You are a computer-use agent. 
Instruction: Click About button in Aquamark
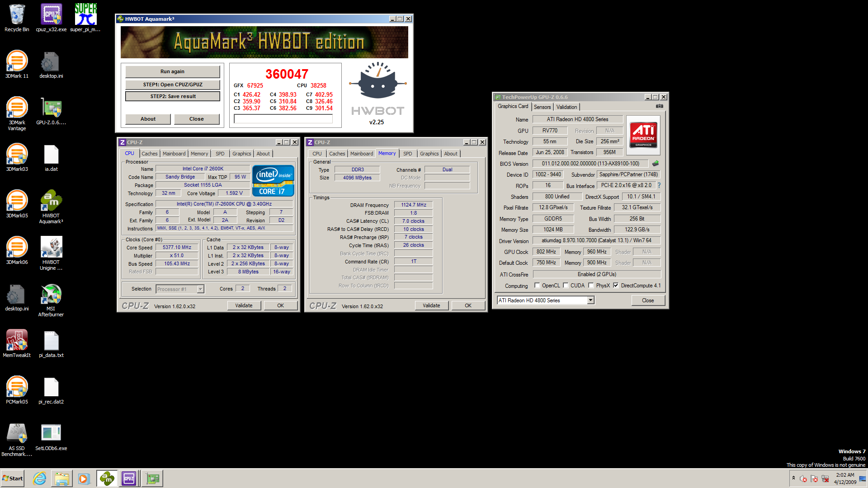[x=148, y=119]
